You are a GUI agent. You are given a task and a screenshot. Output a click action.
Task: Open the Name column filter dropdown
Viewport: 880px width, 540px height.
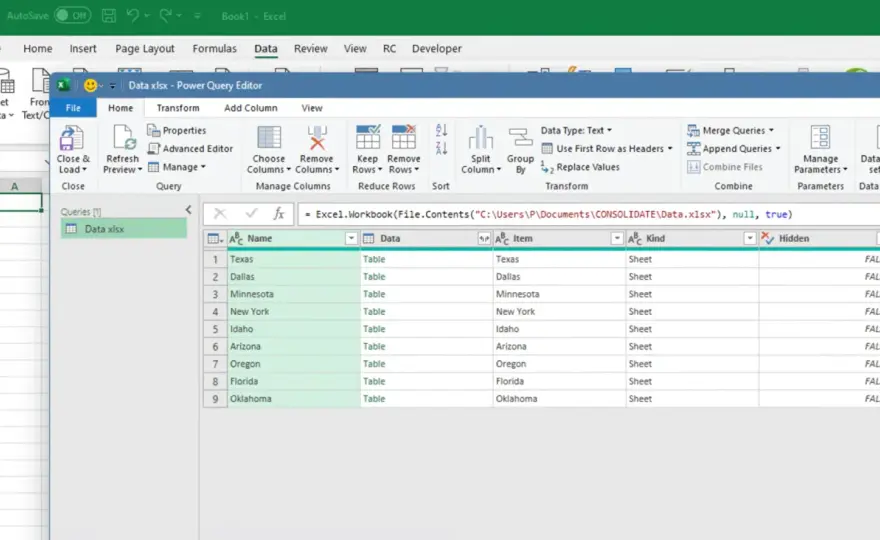(x=351, y=239)
